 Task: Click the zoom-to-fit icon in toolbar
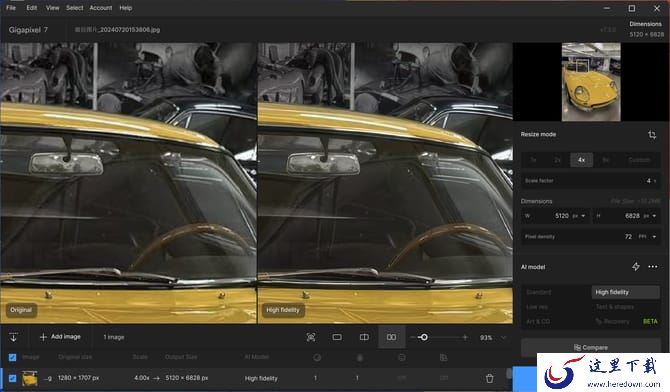click(311, 337)
